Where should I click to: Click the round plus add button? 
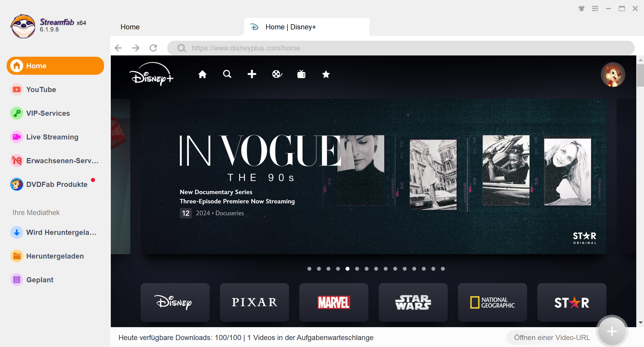(612, 331)
